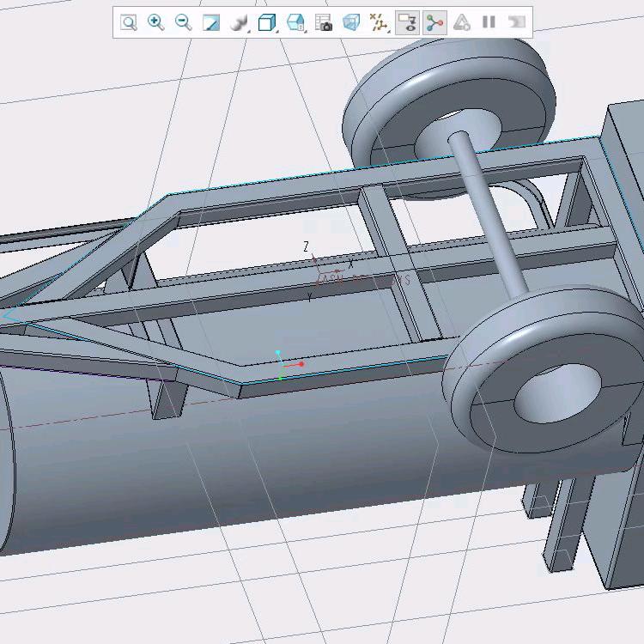Screen dimensions: 644x644
Task: Open the Display Style cube dropdown
Action: point(267,22)
